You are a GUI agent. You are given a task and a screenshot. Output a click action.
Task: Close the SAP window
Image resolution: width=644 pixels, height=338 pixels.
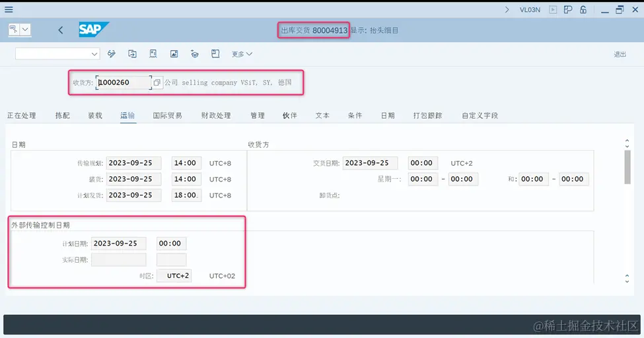coord(635,10)
